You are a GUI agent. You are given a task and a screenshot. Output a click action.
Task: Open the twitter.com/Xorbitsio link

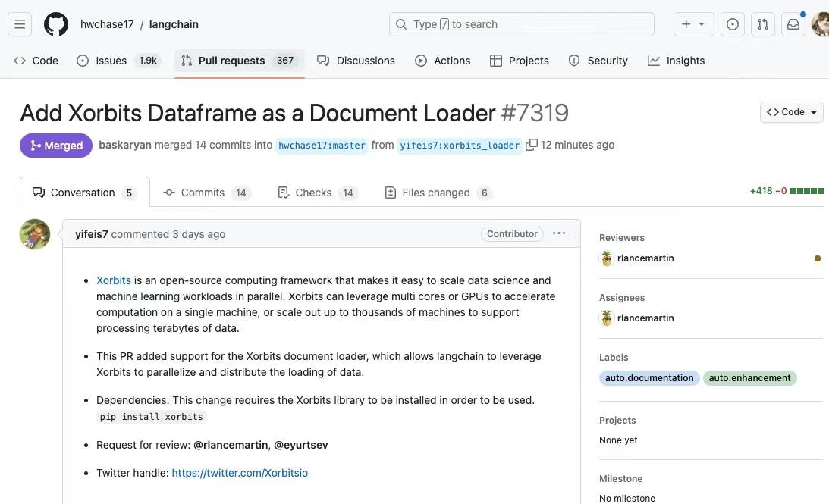tap(240, 473)
